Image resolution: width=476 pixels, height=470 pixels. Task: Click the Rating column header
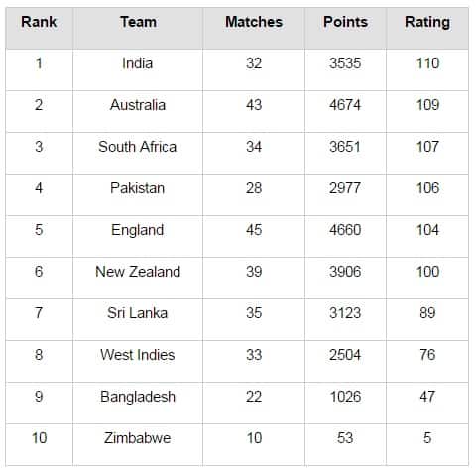click(427, 23)
